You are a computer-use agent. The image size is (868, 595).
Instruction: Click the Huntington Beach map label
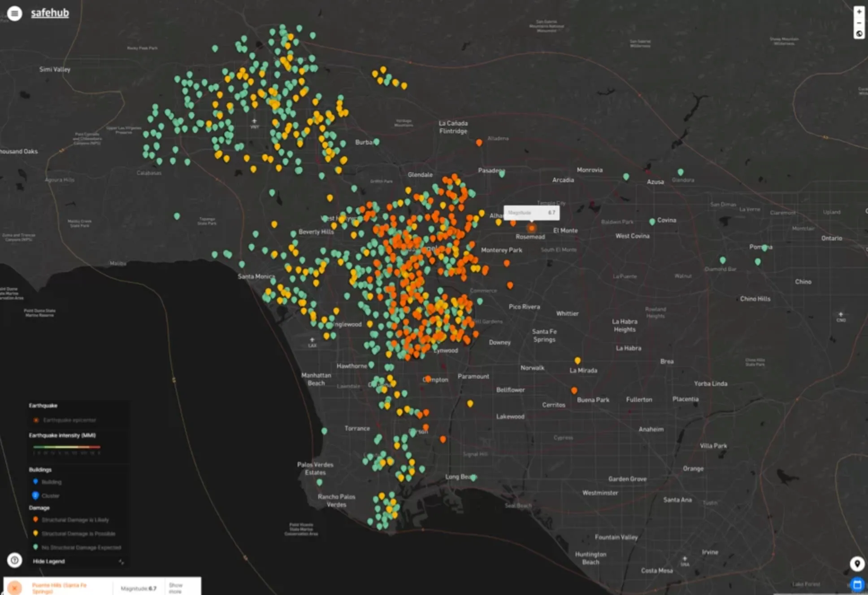(590, 558)
